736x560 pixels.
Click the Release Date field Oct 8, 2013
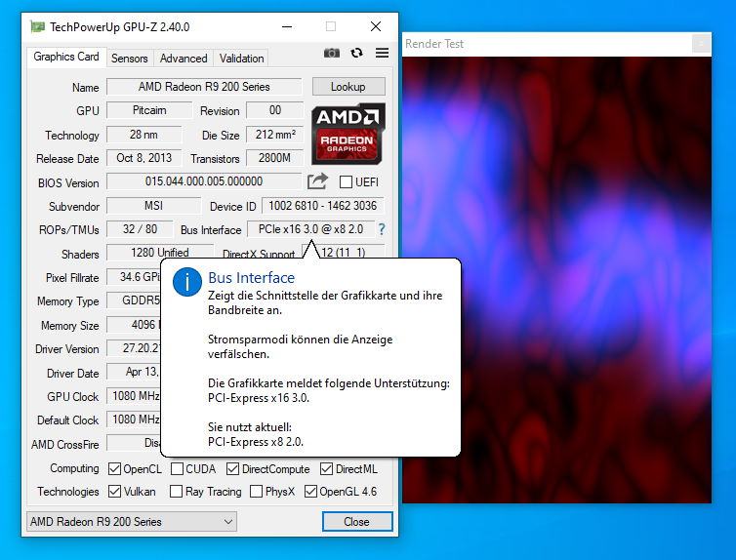(x=144, y=158)
